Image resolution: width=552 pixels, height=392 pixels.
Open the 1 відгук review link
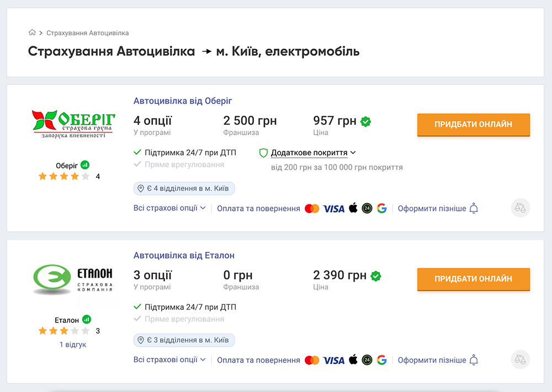73,345
